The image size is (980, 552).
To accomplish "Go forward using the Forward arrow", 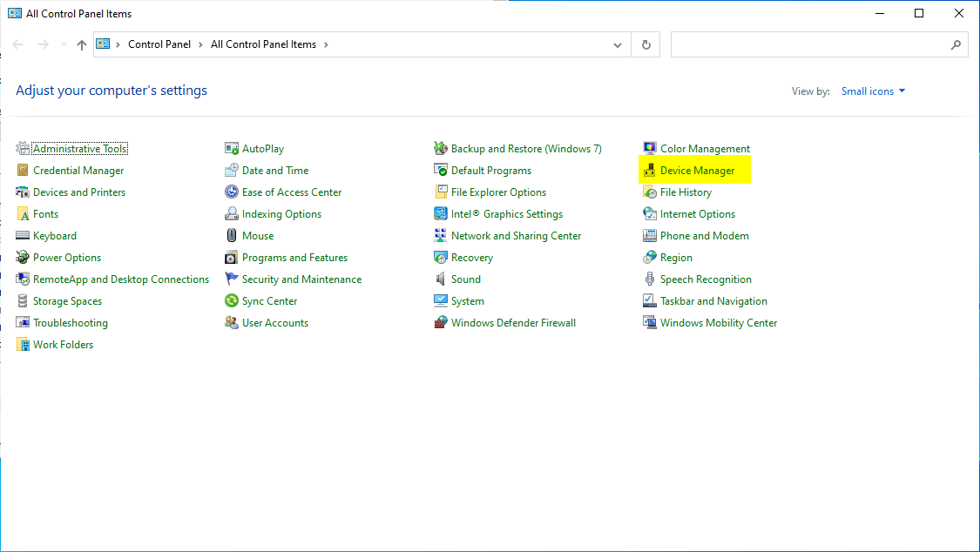I will click(44, 44).
